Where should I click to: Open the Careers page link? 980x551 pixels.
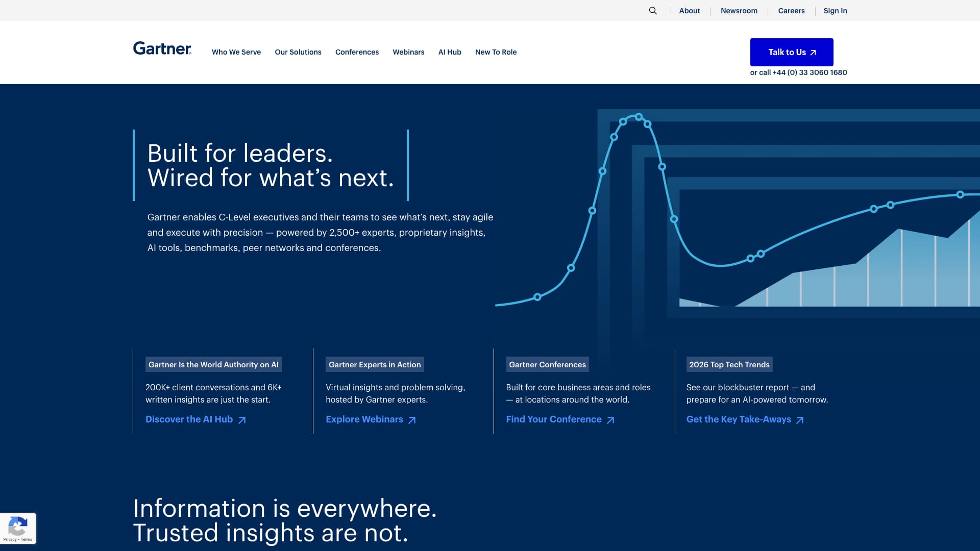(791, 11)
